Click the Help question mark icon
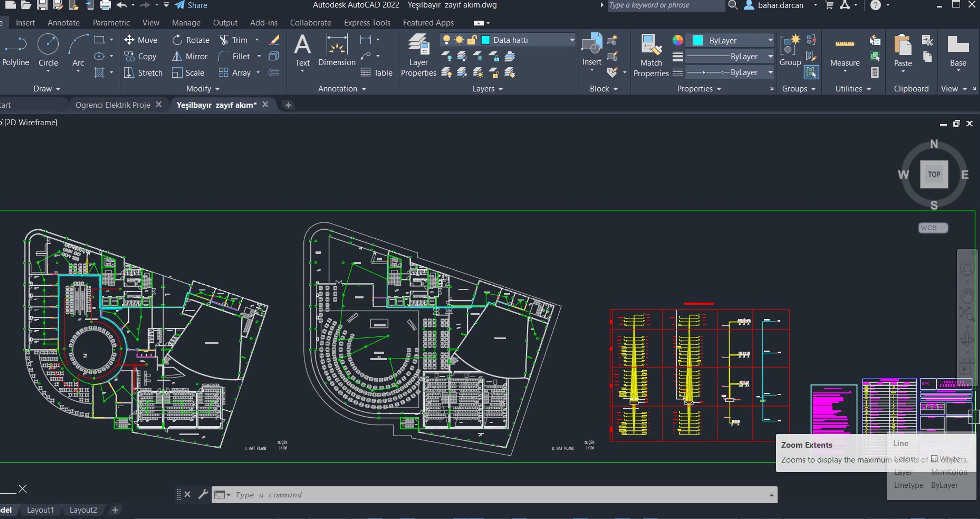Image resolution: width=980 pixels, height=519 pixels. pos(875,5)
